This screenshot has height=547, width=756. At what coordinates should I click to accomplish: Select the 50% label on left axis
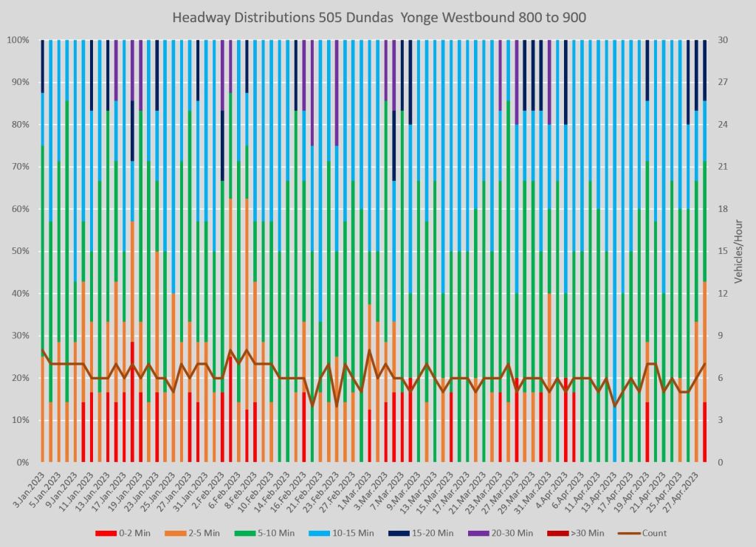tap(17, 252)
